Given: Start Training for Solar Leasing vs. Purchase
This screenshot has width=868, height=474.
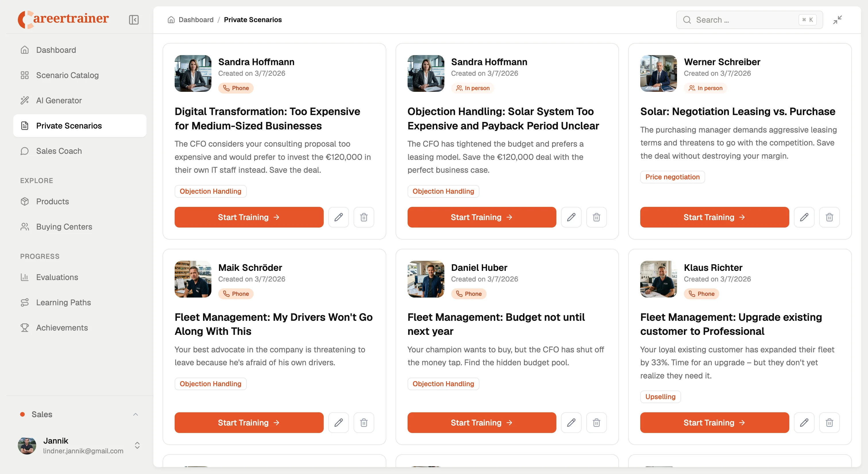Looking at the screenshot, I should coord(714,217).
